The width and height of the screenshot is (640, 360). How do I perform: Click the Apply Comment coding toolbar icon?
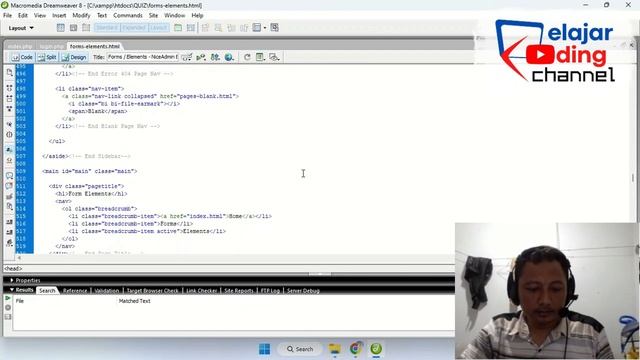tap(9, 176)
